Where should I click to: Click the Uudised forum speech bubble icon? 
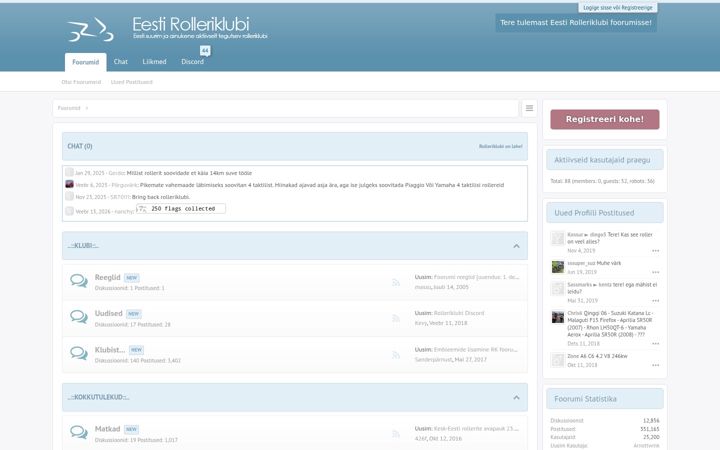click(x=79, y=316)
